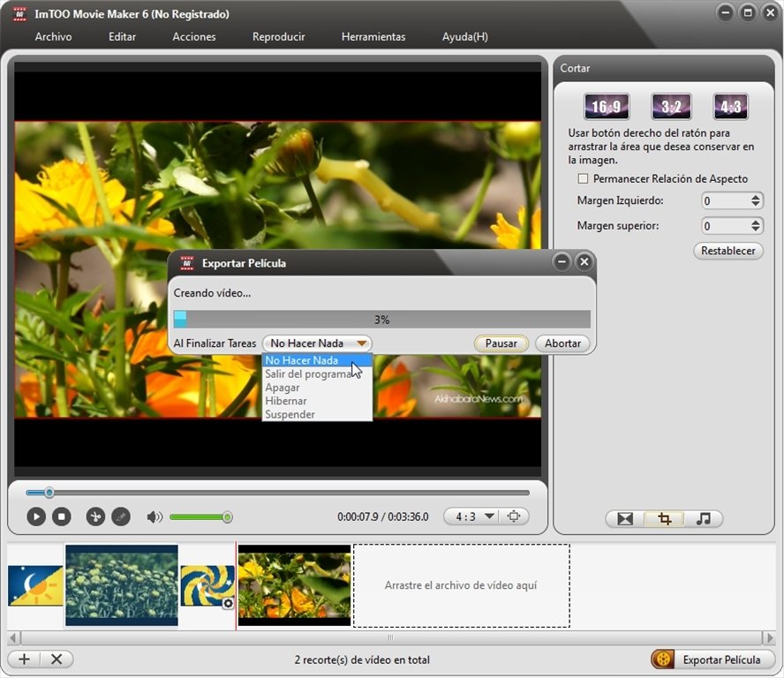Open the transition panel tab icon
Screen dimensions: 784x678
click(625, 519)
